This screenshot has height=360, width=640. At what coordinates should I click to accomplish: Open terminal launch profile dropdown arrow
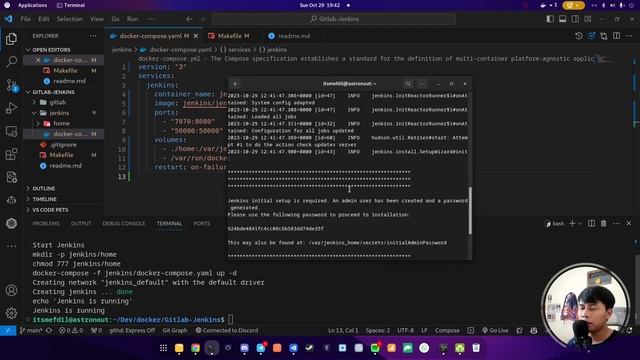coord(580,224)
